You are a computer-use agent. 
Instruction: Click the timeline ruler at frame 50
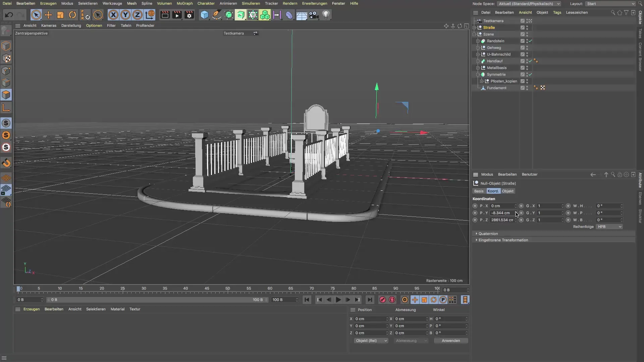click(x=228, y=289)
